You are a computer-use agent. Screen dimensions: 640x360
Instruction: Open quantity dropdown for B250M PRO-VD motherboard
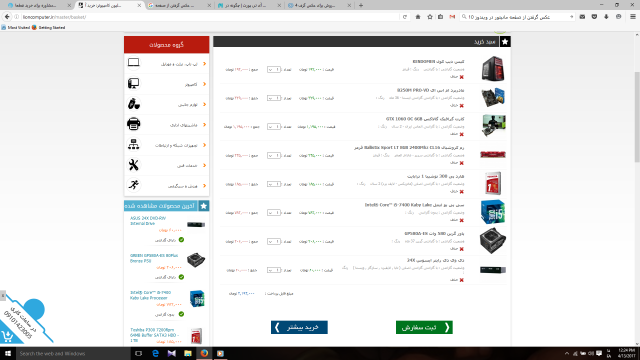(274, 98)
